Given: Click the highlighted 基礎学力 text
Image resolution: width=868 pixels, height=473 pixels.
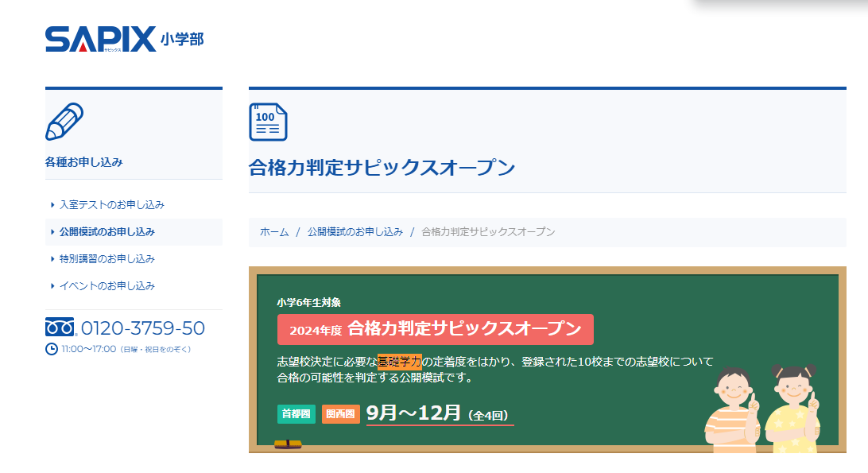Looking at the screenshot, I should click(401, 361).
